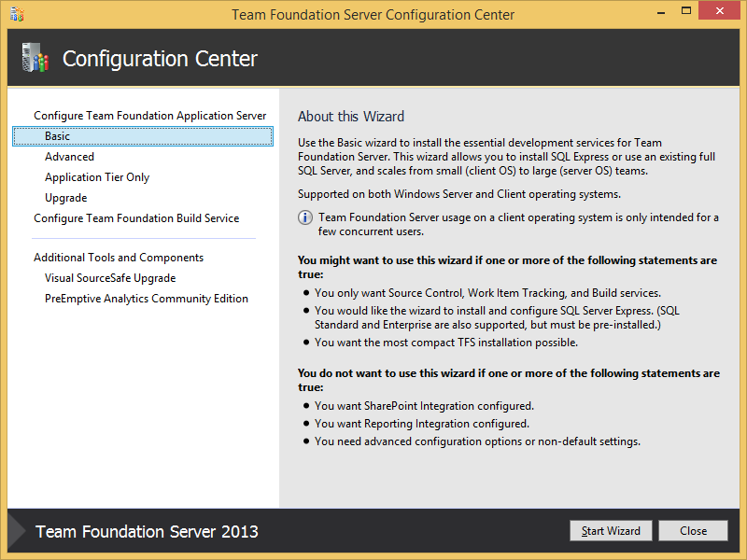Select the Upgrade wizard entry
The width and height of the screenshot is (747, 560).
[65, 198]
